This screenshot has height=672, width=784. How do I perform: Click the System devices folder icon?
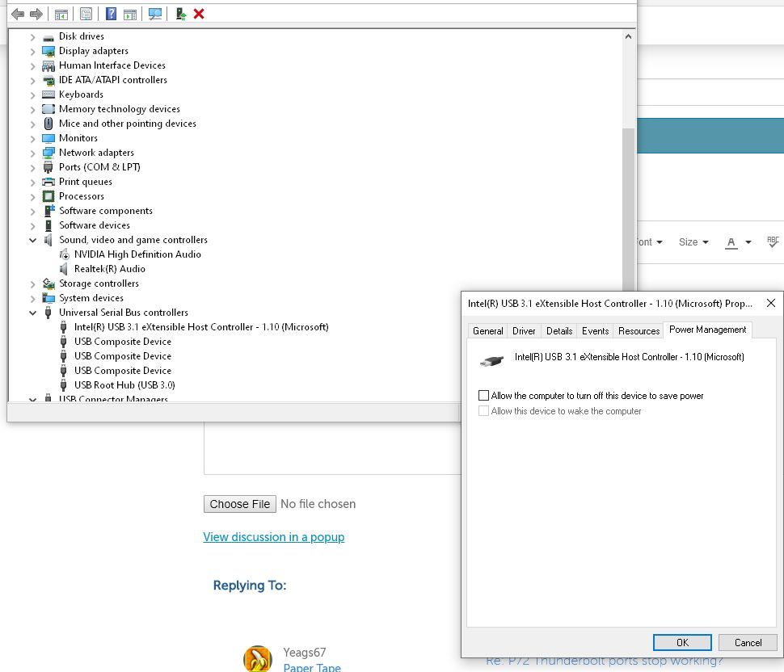(48, 298)
